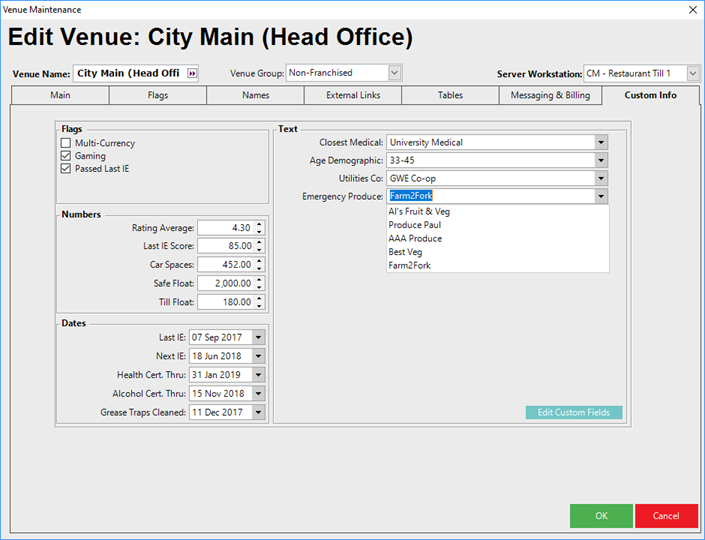The width and height of the screenshot is (705, 540).
Task: Enable the Multi-Currency checkbox
Action: (66, 143)
